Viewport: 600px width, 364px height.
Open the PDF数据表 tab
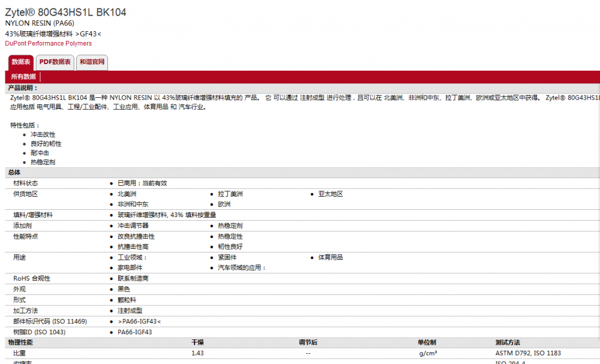55,62
